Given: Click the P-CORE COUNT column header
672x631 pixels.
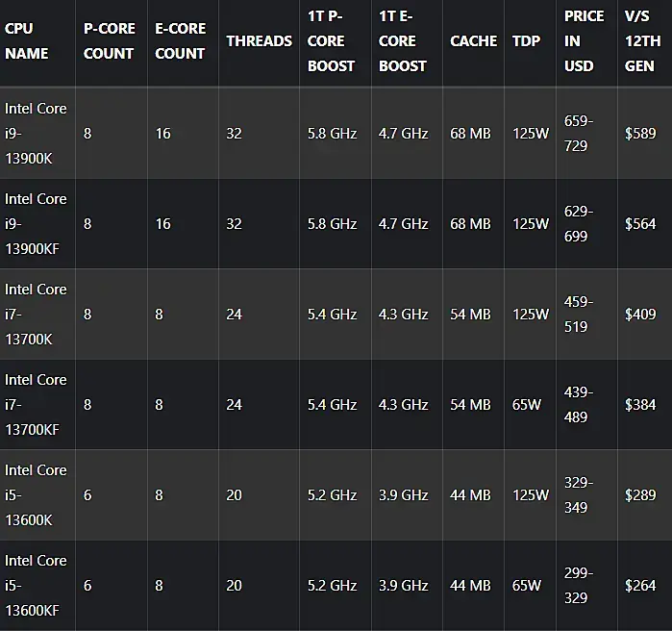Looking at the screenshot, I should (x=109, y=41).
